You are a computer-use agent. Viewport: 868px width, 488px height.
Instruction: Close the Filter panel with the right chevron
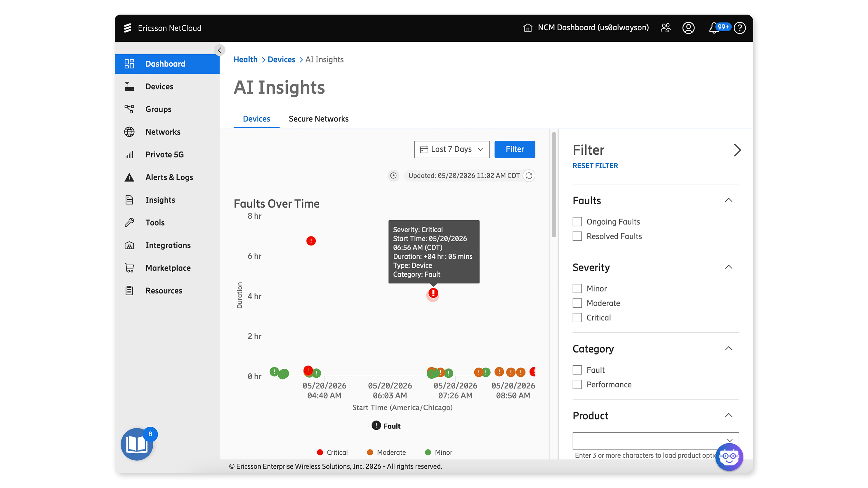click(x=737, y=150)
